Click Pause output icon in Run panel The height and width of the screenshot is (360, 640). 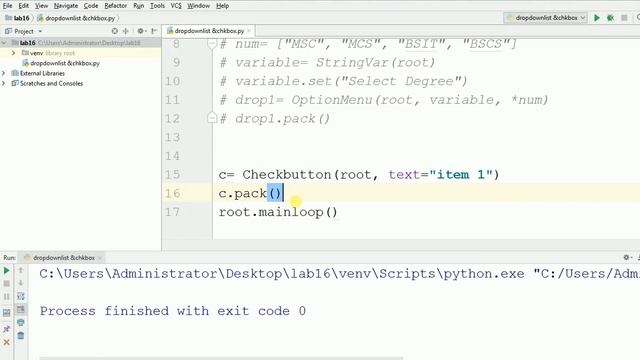(7, 297)
